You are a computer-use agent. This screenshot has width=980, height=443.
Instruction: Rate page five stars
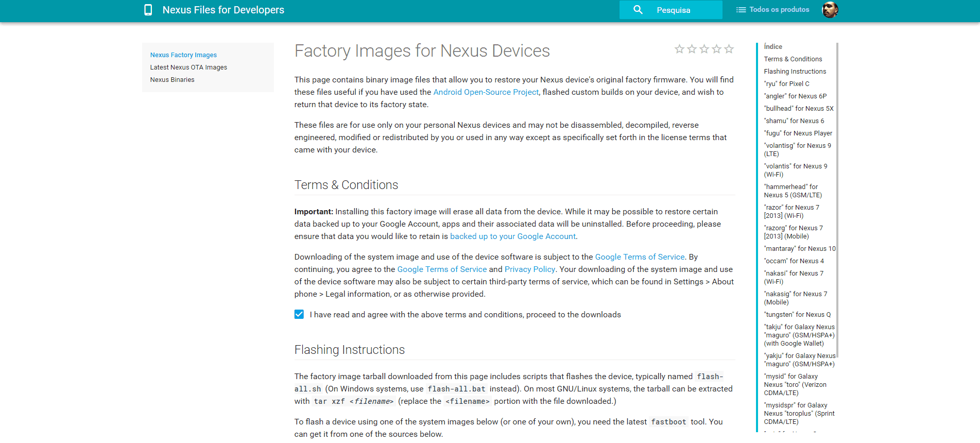point(729,49)
